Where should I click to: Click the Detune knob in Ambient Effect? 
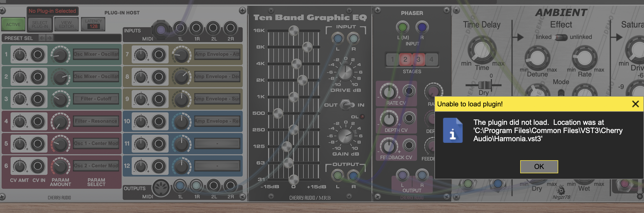[x=537, y=58]
